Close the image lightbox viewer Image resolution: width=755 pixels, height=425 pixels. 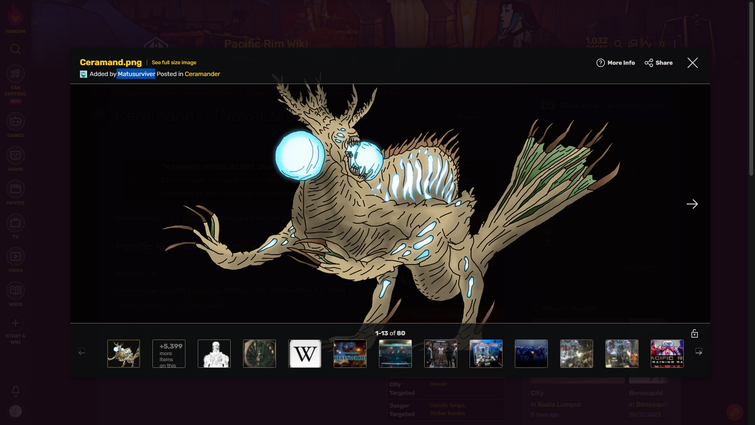(692, 63)
